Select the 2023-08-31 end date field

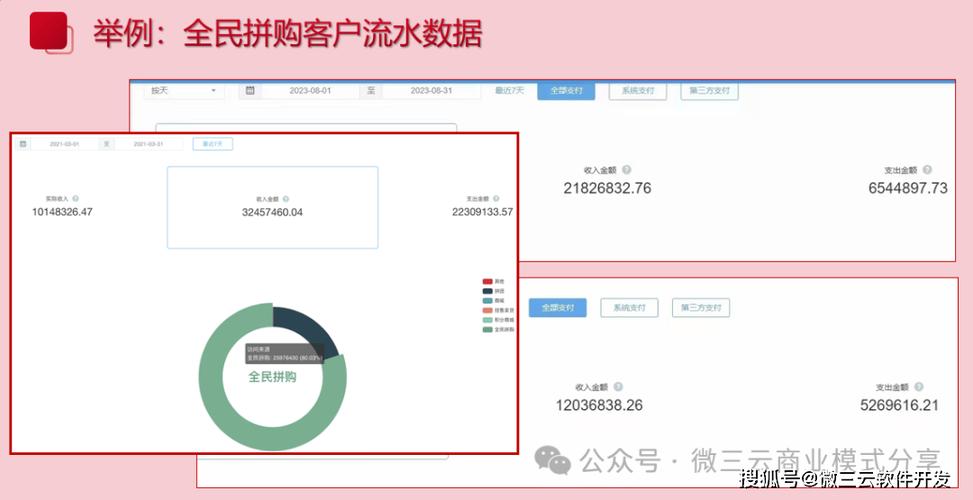tap(431, 91)
